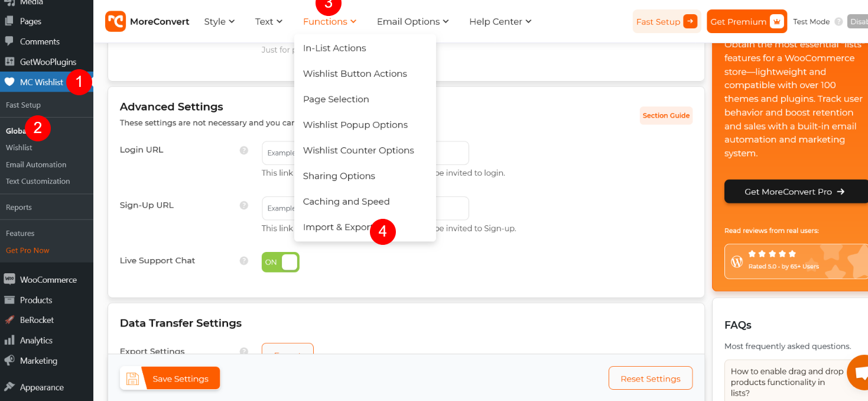Expand the Help Center dropdown

pyautogui.click(x=500, y=22)
